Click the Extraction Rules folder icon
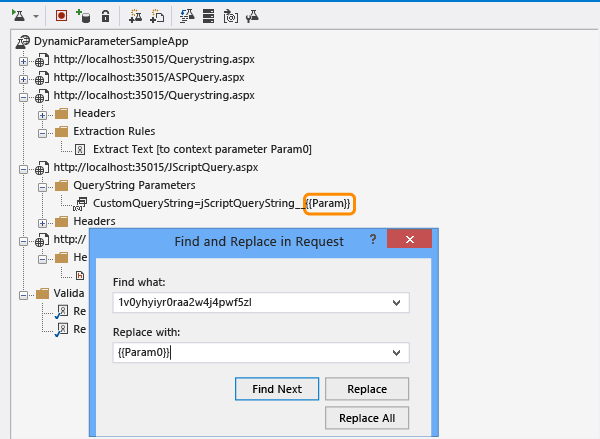The image size is (600, 439). tap(61, 132)
